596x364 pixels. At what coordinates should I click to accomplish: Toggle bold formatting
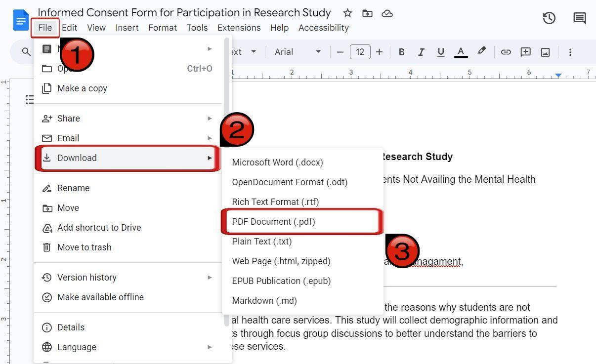coord(401,52)
